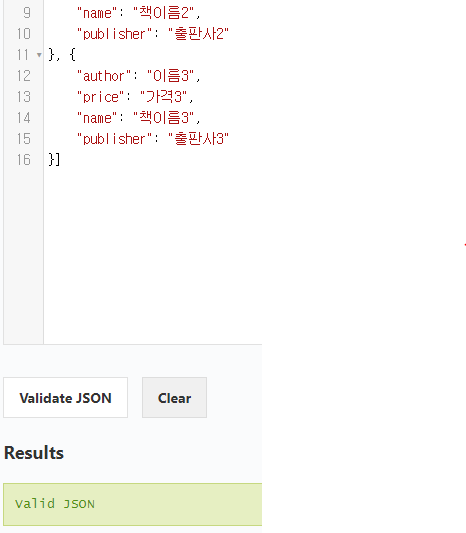Click the Results heading

point(34,453)
